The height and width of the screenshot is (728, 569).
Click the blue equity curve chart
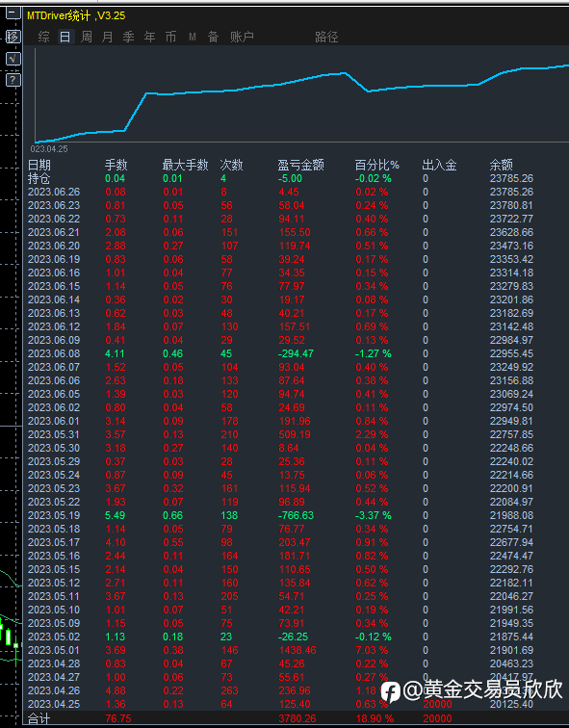(x=301, y=92)
